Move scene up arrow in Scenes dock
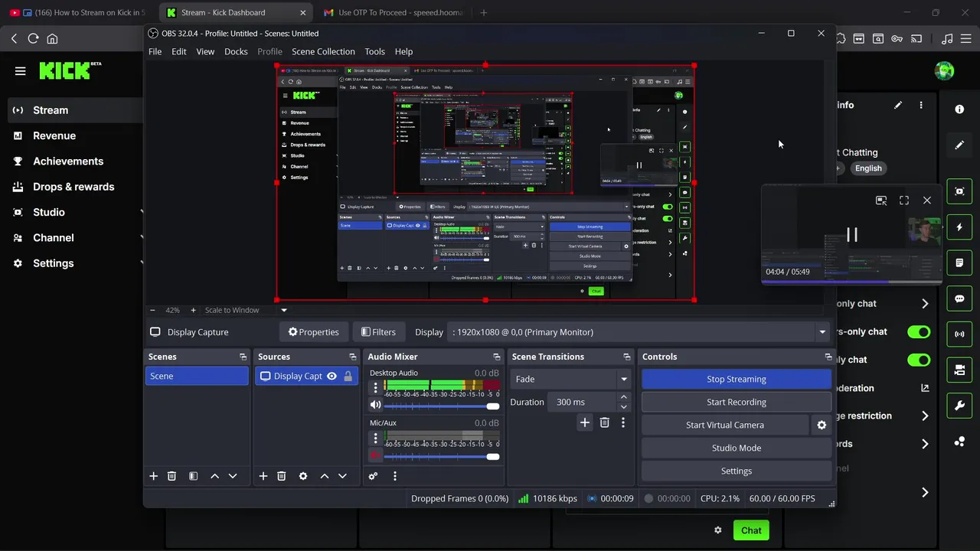This screenshot has width=980, height=551. coord(214,476)
